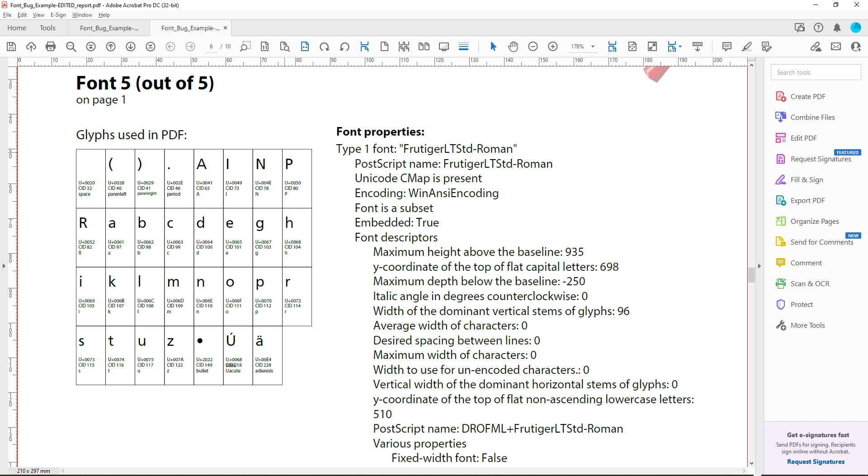868x476 pixels.
Task: Choose the Selection arrow tool
Action: click(493, 47)
